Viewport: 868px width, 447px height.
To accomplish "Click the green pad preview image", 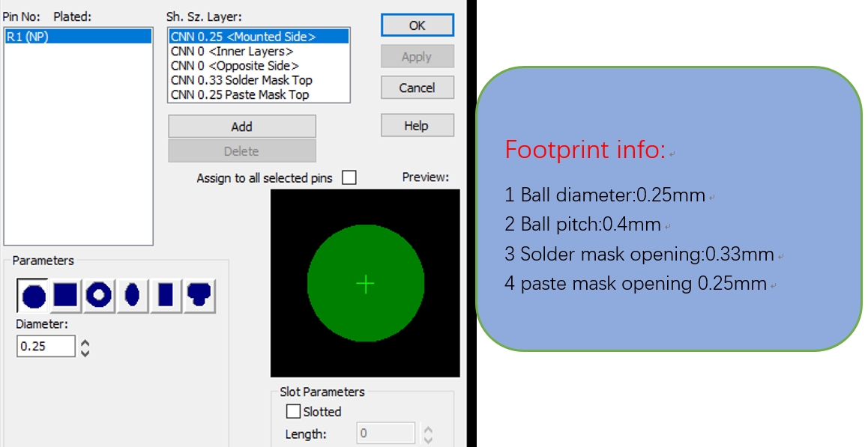I will 365,283.
